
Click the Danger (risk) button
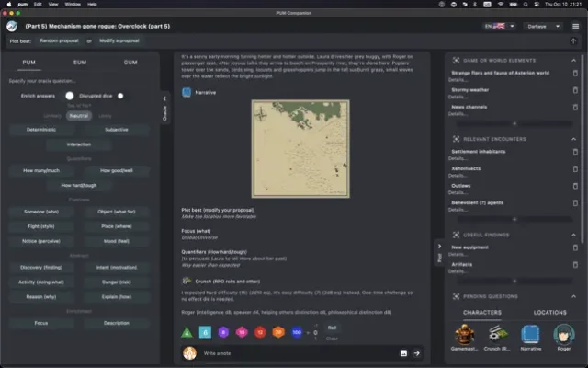(x=117, y=282)
